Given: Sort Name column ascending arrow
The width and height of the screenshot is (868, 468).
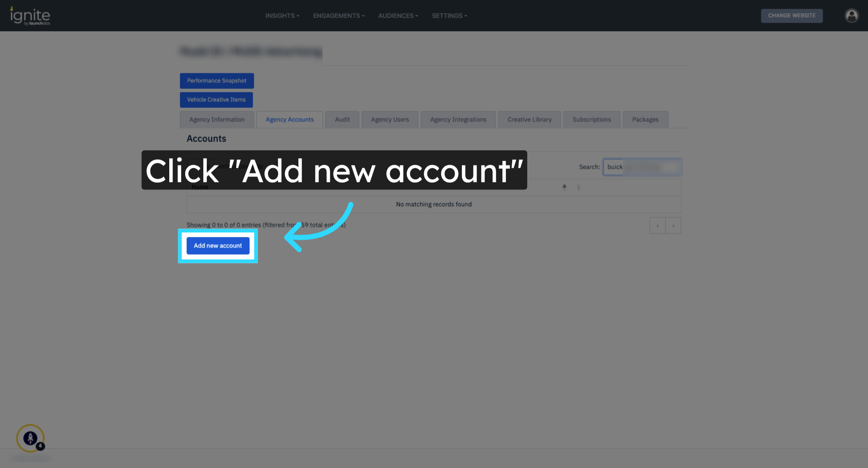Looking at the screenshot, I should pyautogui.click(x=564, y=187).
